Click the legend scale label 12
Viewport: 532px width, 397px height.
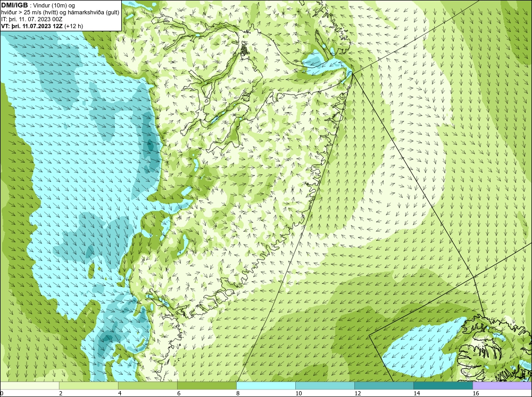pyautogui.click(x=358, y=393)
